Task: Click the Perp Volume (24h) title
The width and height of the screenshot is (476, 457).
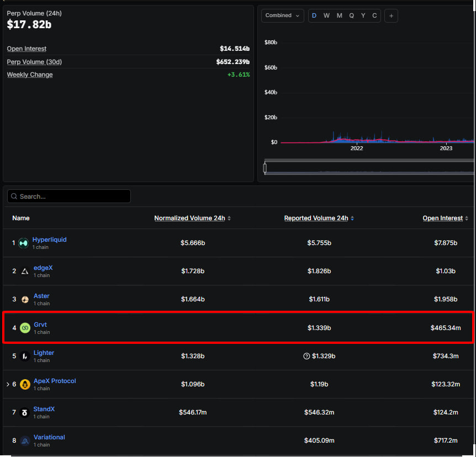Action: 34,13
